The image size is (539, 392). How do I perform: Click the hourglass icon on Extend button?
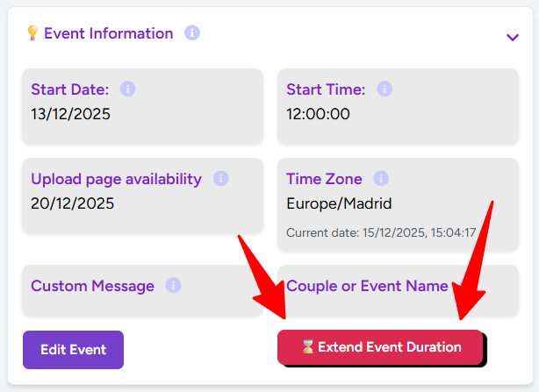click(307, 347)
